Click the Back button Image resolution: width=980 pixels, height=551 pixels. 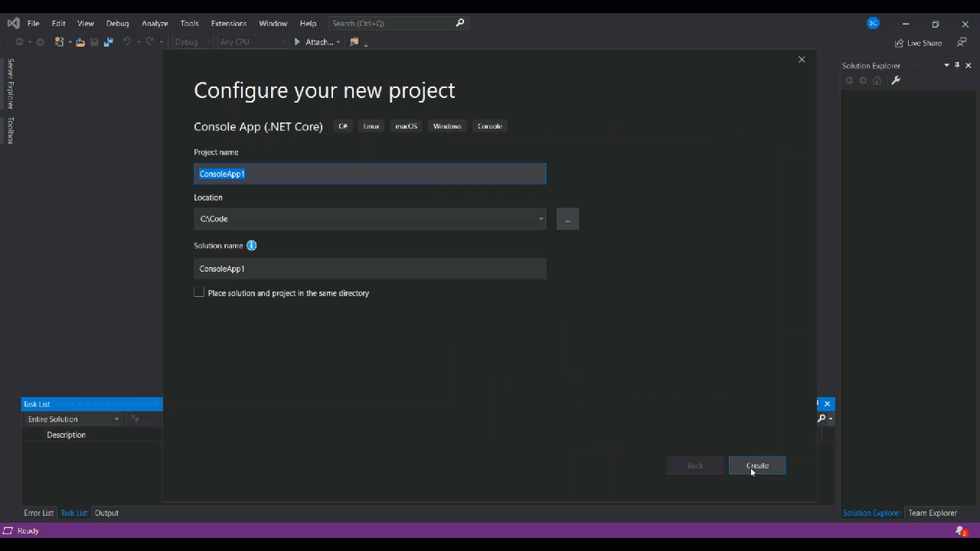pyautogui.click(x=695, y=465)
